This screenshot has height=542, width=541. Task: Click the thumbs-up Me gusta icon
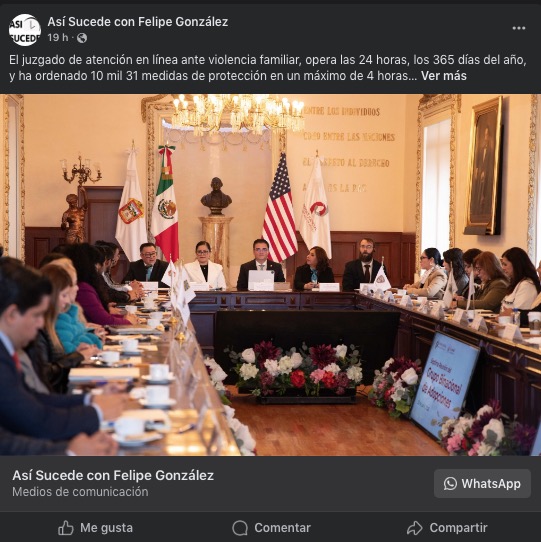click(66, 528)
